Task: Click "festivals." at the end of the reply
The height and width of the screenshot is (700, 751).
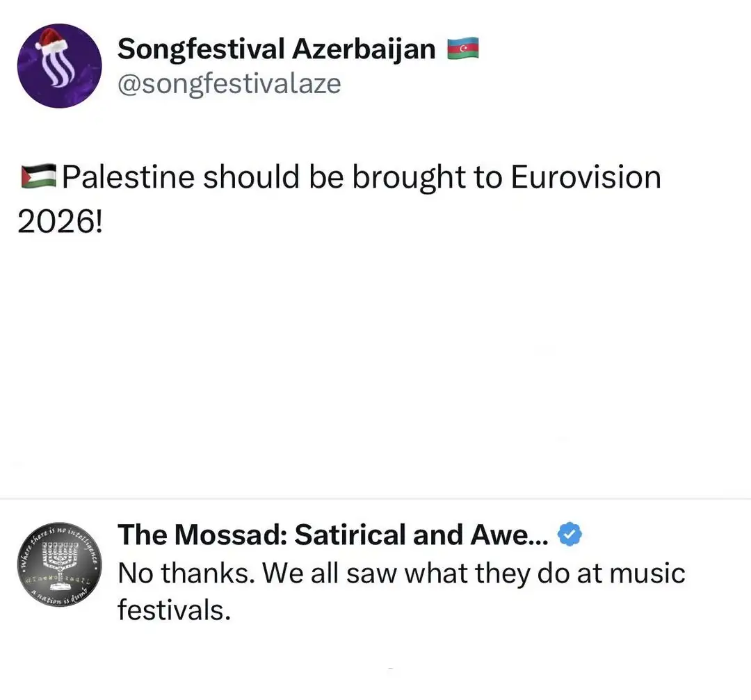Action: 174,611
